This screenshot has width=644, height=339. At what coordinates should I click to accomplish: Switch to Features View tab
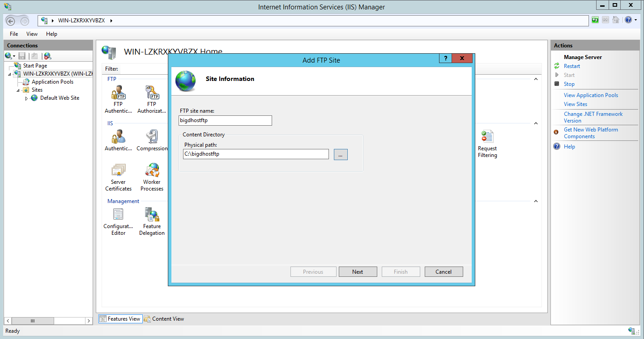pyautogui.click(x=120, y=319)
